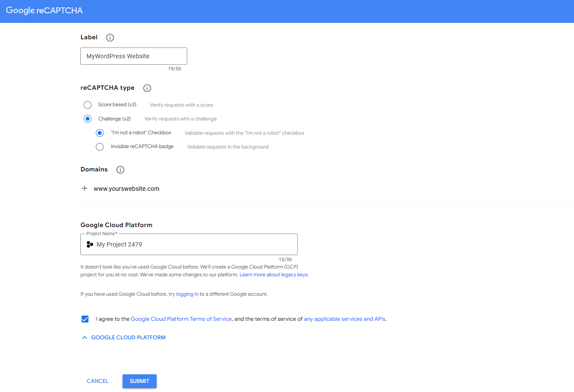Click the Google Cloud Platform section heading

pos(117,225)
